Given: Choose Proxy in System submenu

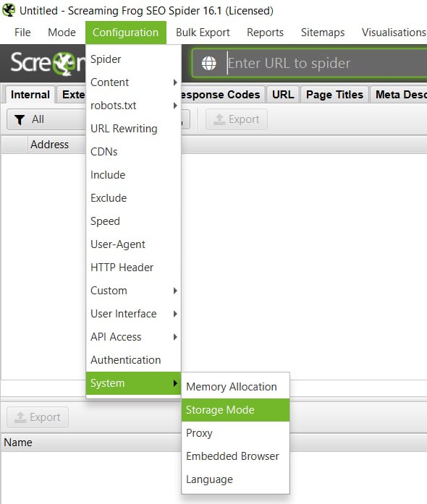Looking at the screenshot, I should [235, 433].
